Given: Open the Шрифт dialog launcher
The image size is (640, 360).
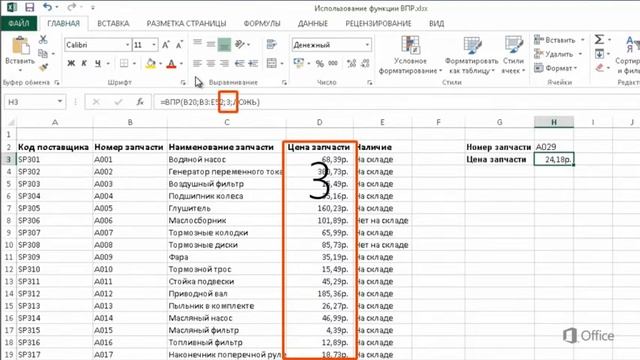Looking at the screenshot, I should click(183, 82).
